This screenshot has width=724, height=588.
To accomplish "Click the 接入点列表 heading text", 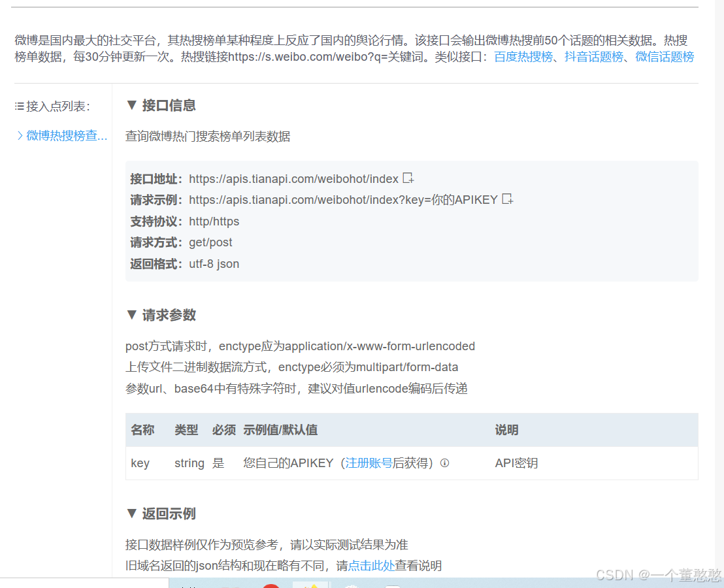I will pos(58,106).
